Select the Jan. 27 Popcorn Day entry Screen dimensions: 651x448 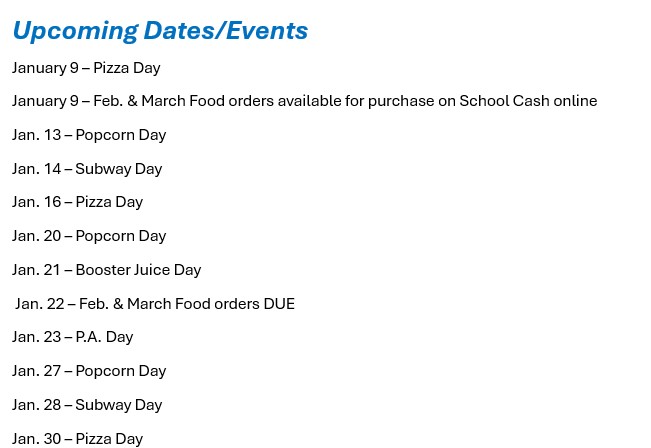coord(89,371)
